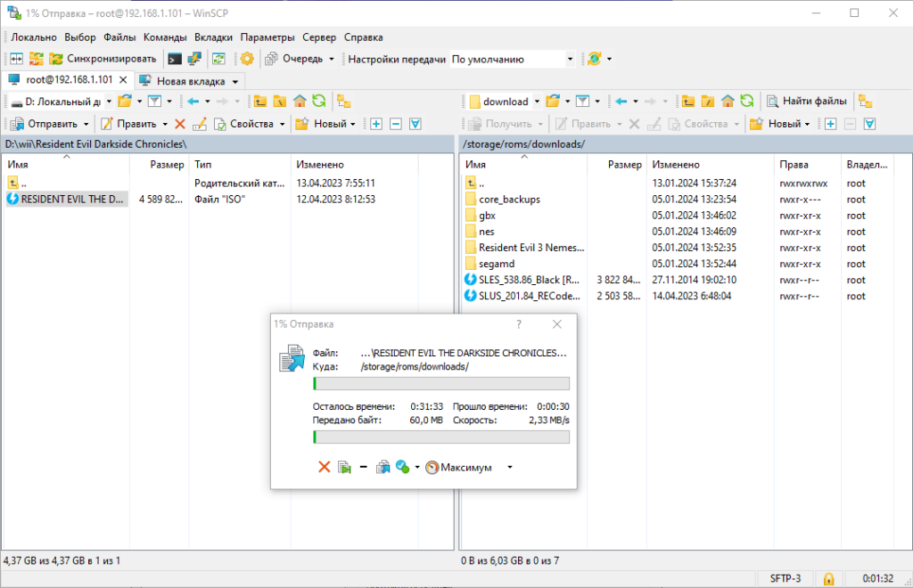Toggle the remote directory tree icon
The width and height of the screenshot is (913, 588).
pyautogui.click(x=865, y=102)
